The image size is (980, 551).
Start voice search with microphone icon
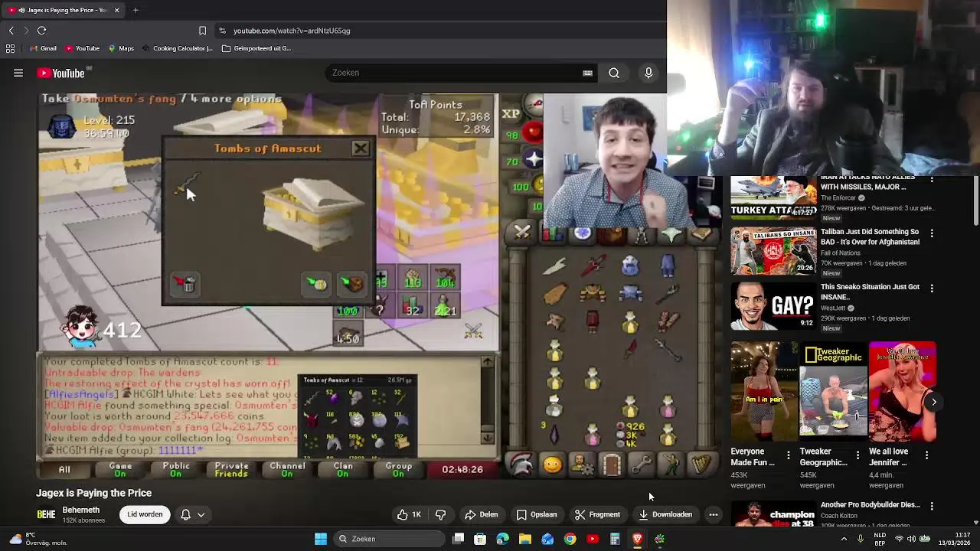648,73
